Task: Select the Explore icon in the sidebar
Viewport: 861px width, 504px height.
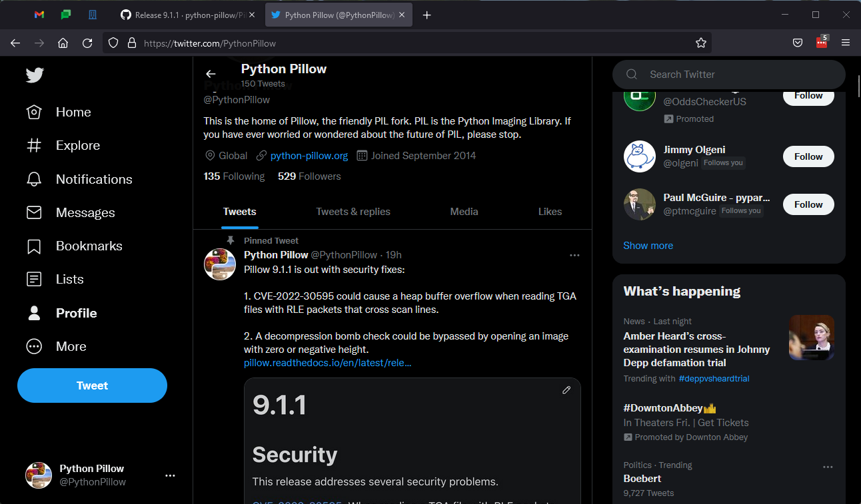Action: coord(34,145)
